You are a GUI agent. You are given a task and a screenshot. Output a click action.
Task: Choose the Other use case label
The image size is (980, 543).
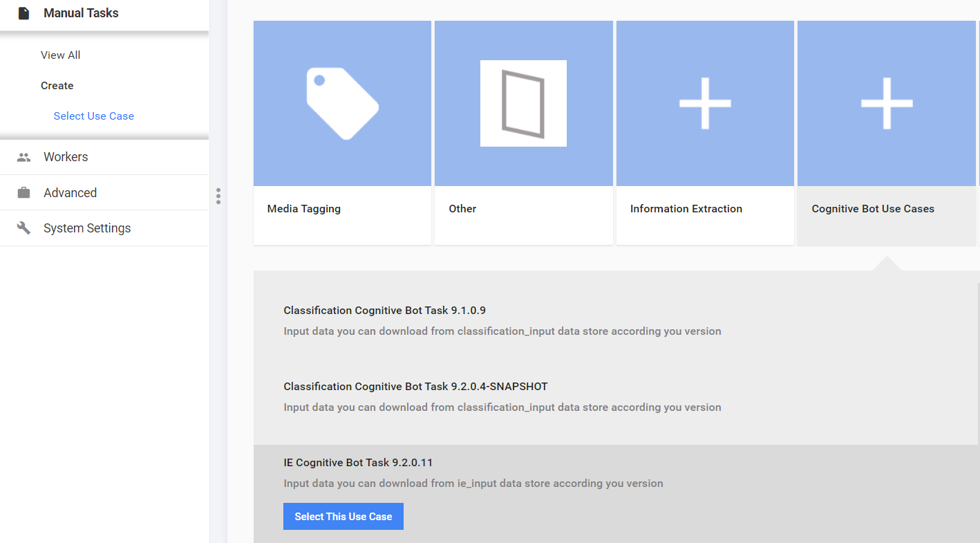462,209
